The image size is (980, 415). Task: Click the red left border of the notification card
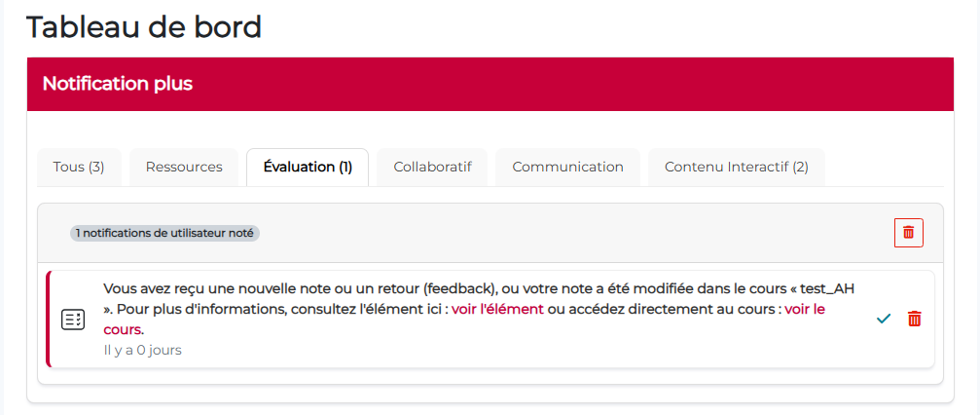coord(48,320)
